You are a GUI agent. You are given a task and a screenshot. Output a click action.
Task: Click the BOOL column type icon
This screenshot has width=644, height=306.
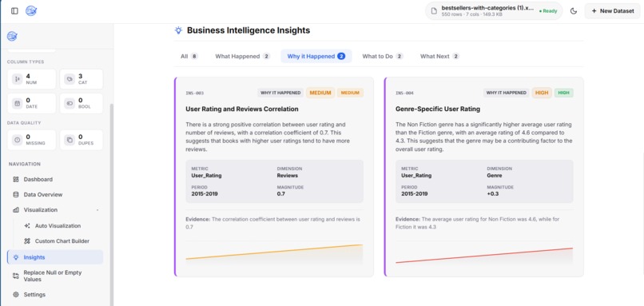tap(70, 104)
